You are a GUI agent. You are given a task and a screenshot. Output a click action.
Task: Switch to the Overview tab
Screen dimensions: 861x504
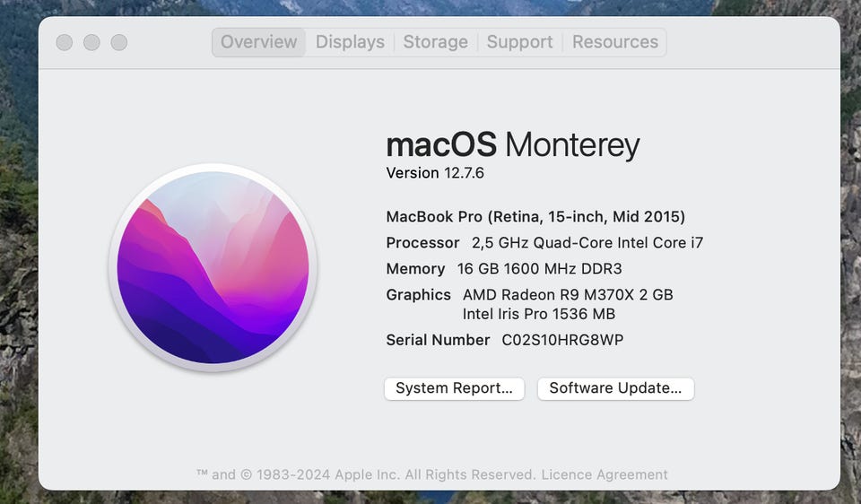point(258,42)
